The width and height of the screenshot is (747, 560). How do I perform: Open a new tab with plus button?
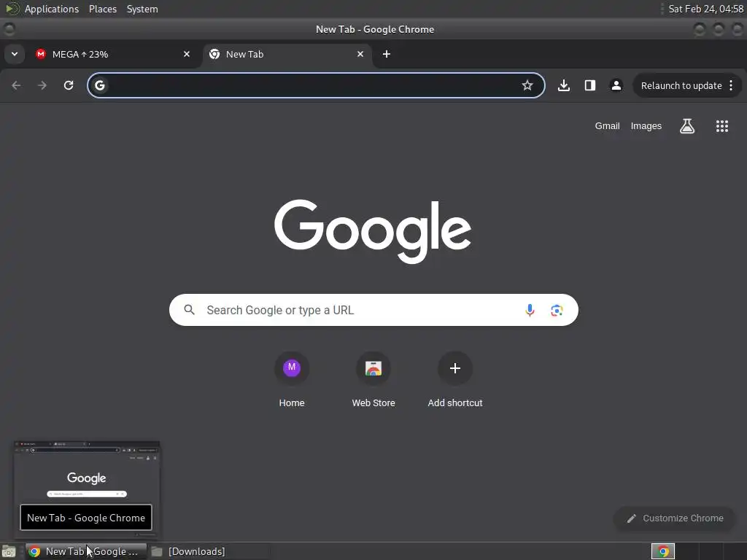click(387, 54)
